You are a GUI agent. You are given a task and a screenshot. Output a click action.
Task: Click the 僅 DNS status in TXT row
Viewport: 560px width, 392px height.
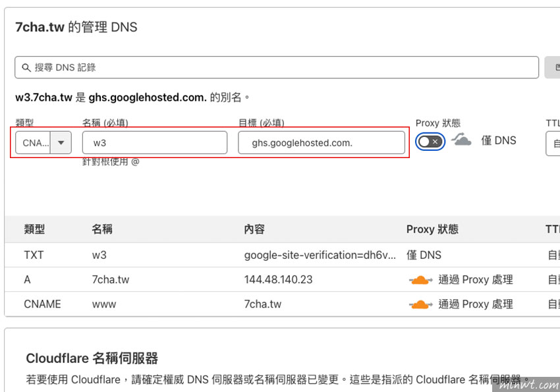424,255
